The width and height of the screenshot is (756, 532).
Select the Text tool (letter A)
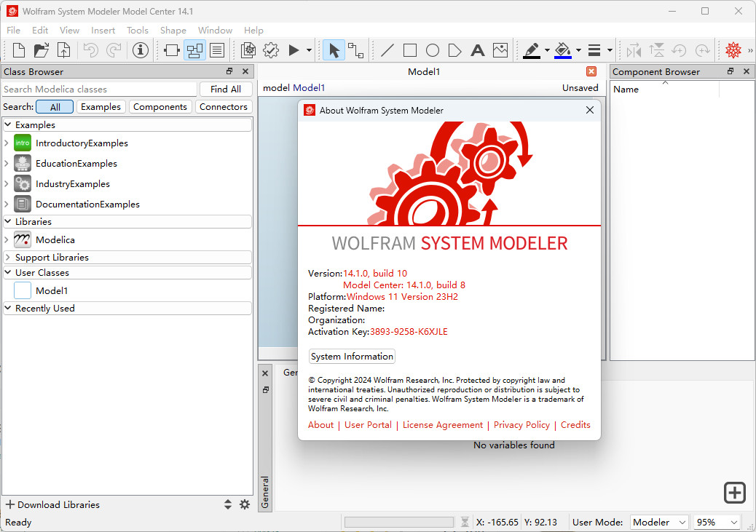click(477, 50)
